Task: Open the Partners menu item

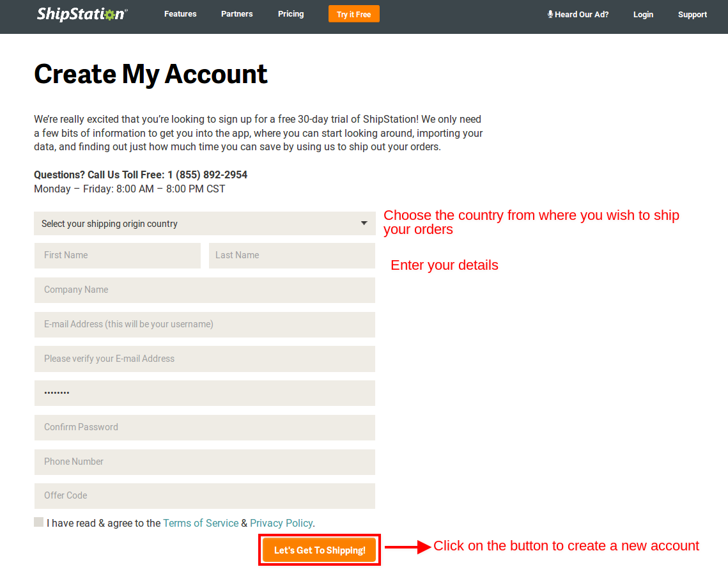Action: 236,14
